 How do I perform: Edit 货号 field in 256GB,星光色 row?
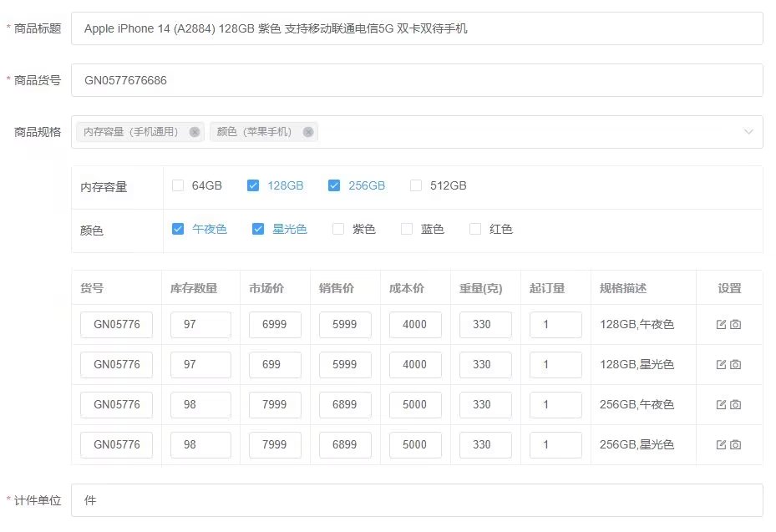pos(116,445)
